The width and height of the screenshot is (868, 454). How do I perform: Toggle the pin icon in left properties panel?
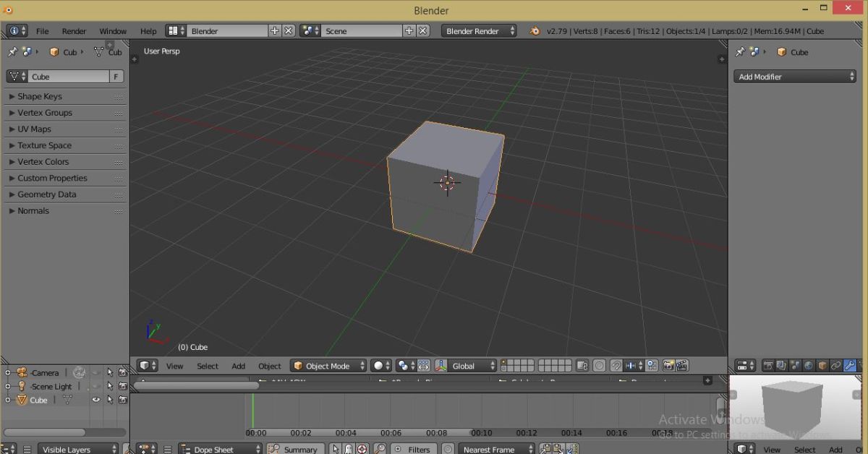[x=12, y=52]
